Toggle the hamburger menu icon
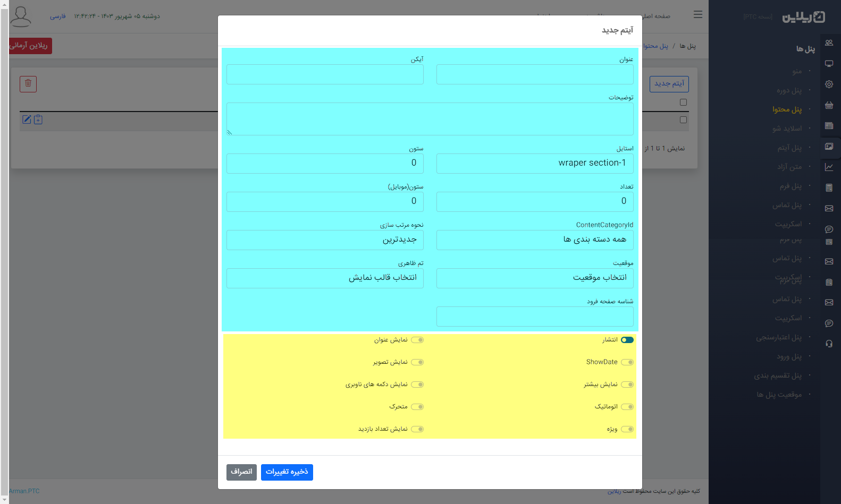841x504 pixels. [698, 14]
